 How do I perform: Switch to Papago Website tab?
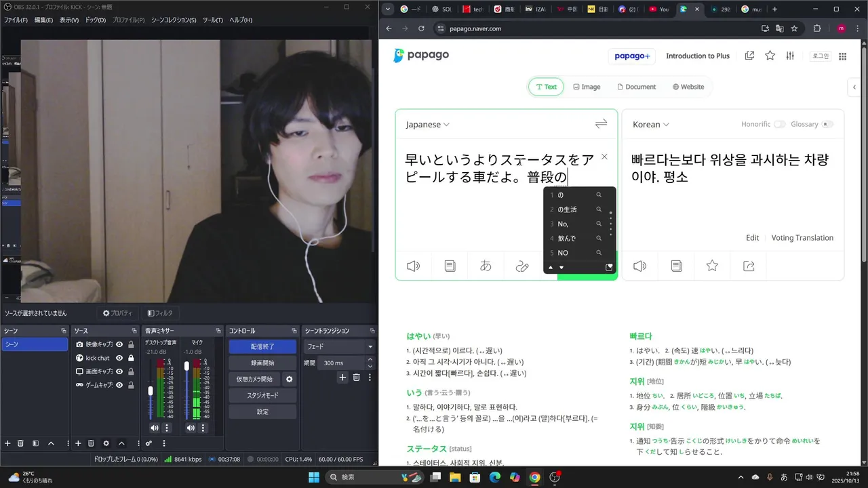(x=688, y=87)
